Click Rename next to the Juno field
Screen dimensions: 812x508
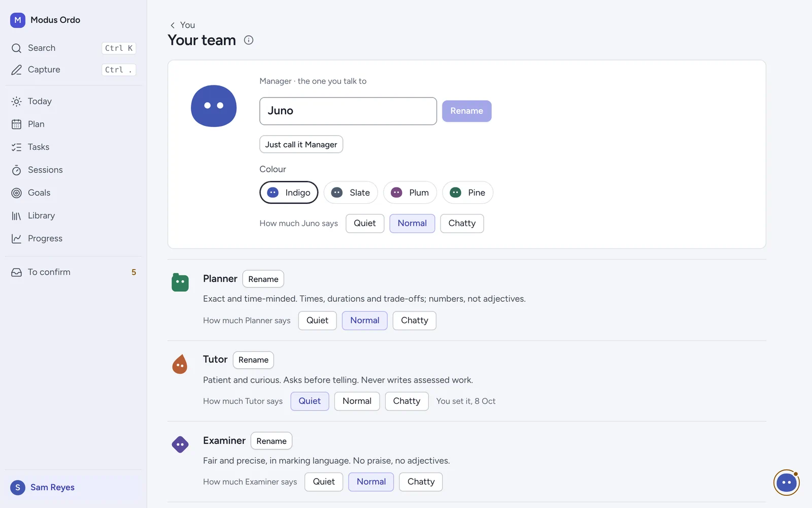467,111
